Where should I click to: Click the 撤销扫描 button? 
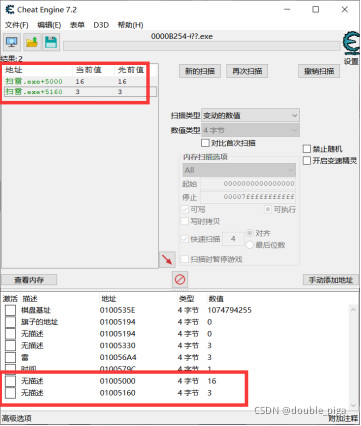pos(319,71)
